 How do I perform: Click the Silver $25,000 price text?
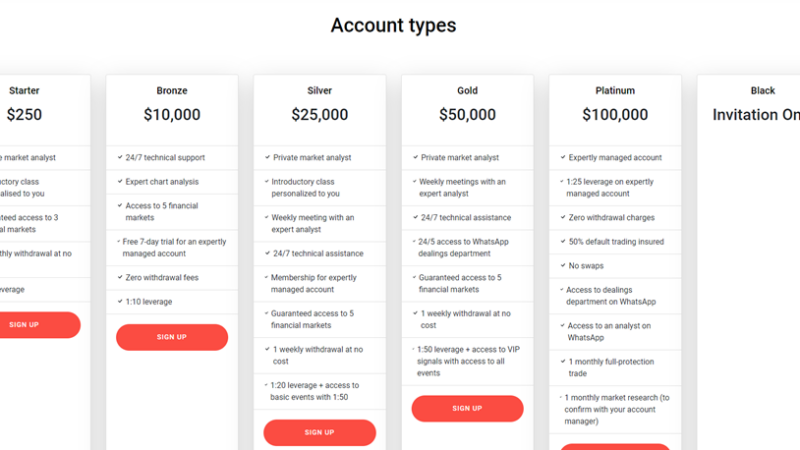pyautogui.click(x=320, y=115)
